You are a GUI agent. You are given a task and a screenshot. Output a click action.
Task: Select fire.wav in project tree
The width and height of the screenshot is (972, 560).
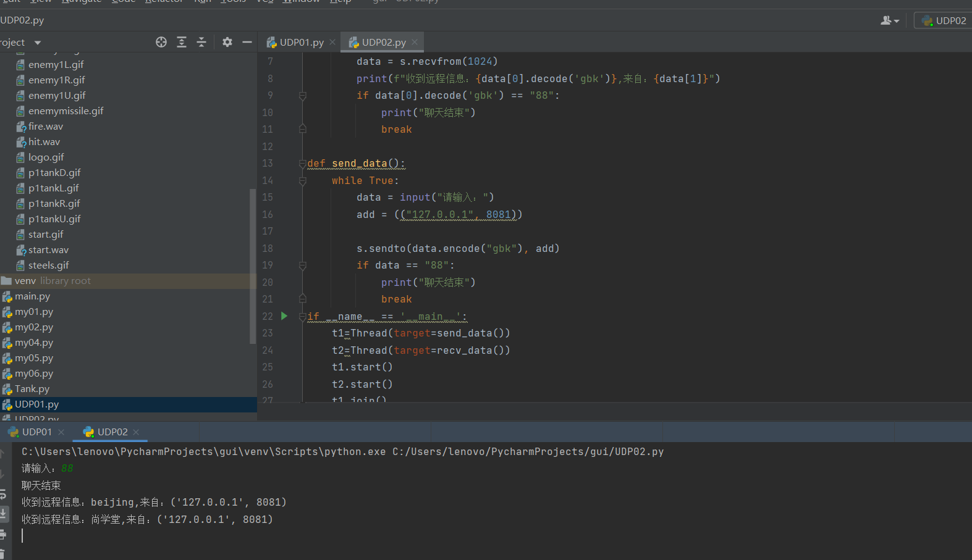[45, 127]
